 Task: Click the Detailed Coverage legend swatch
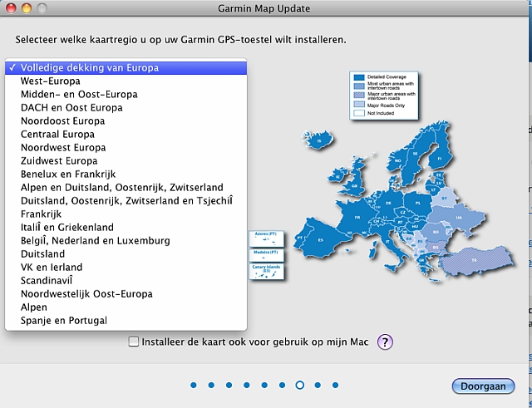point(359,77)
